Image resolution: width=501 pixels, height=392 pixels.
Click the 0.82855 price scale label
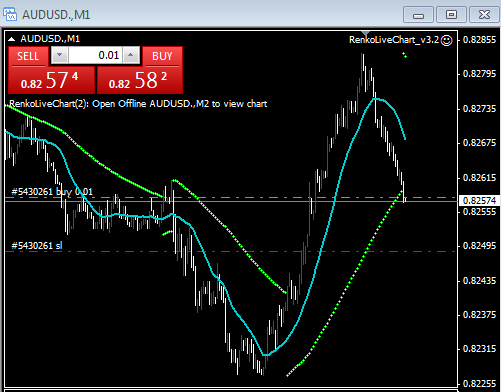pos(479,40)
